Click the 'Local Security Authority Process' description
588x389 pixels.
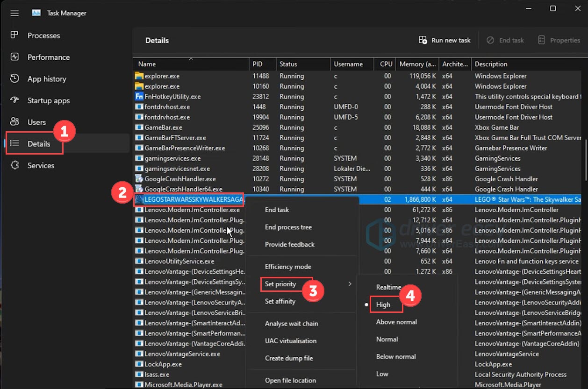521,374
